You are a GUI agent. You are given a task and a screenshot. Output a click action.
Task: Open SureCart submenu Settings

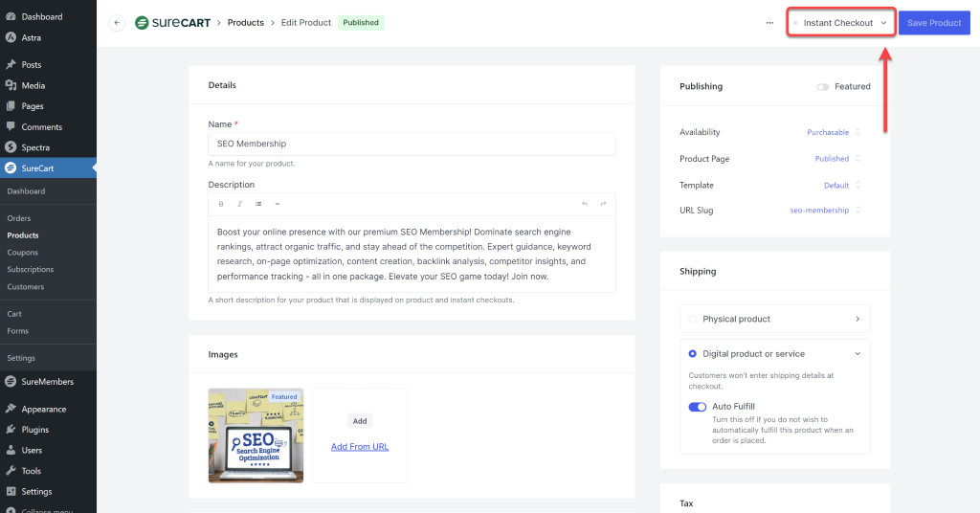point(21,358)
